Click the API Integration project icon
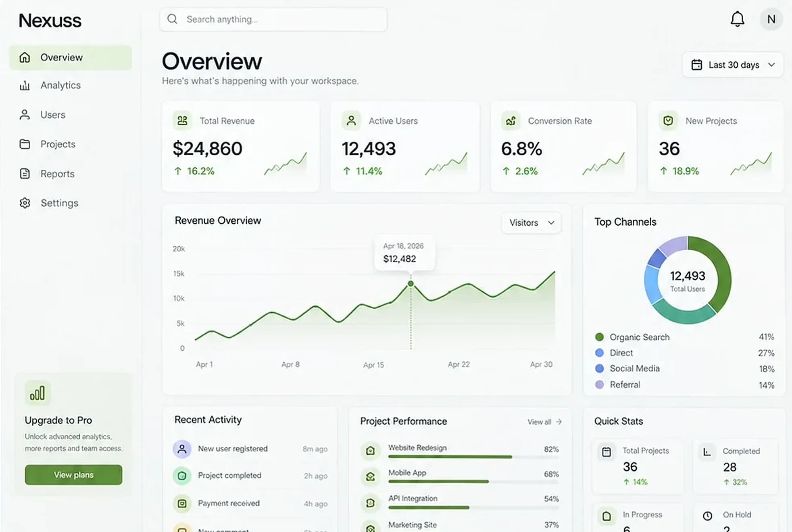Image resolution: width=792 pixels, height=532 pixels. (370, 503)
